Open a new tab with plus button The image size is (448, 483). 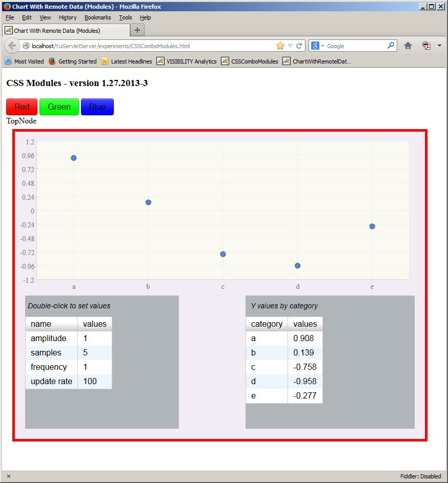[137, 30]
